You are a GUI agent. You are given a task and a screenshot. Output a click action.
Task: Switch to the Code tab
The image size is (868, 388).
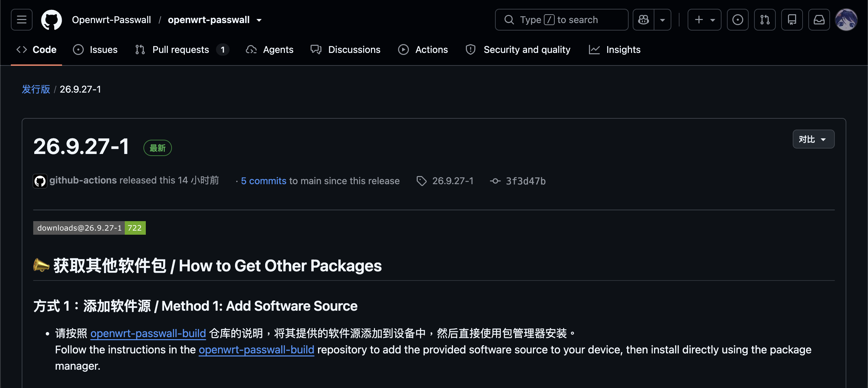(36, 50)
